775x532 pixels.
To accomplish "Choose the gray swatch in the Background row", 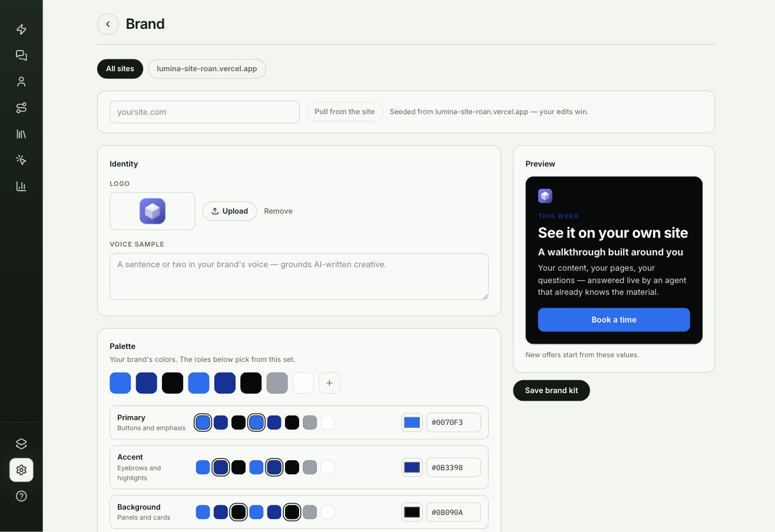I will coord(310,512).
